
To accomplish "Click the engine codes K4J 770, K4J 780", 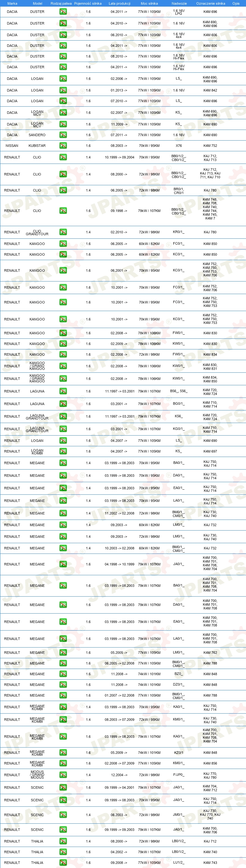I will (x=210, y=776).
